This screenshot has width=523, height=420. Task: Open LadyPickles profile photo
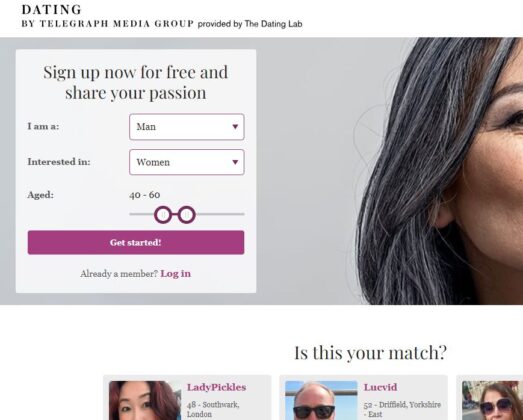pyautogui.click(x=145, y=400)
